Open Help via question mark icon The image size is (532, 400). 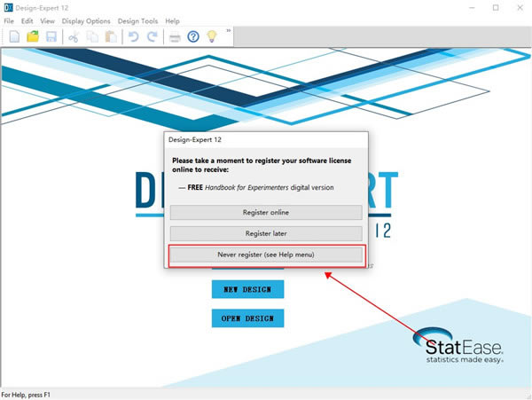(193, 36)
